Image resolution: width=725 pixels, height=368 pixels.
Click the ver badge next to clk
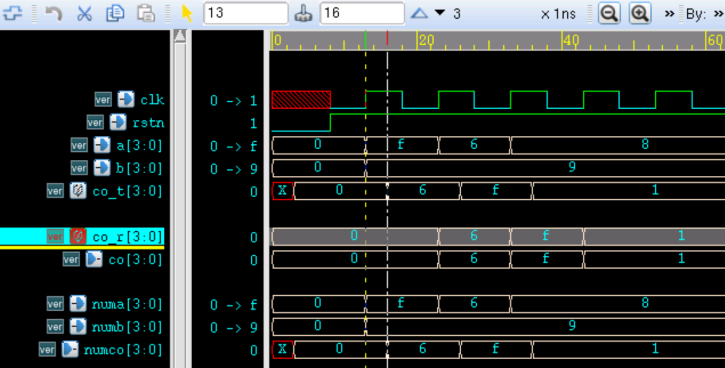(103, 99)
